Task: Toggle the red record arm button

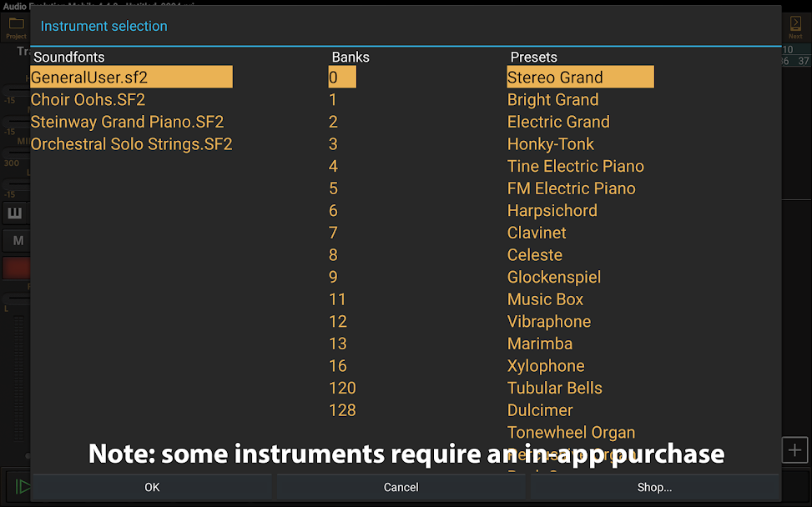Action: (17, 269)
